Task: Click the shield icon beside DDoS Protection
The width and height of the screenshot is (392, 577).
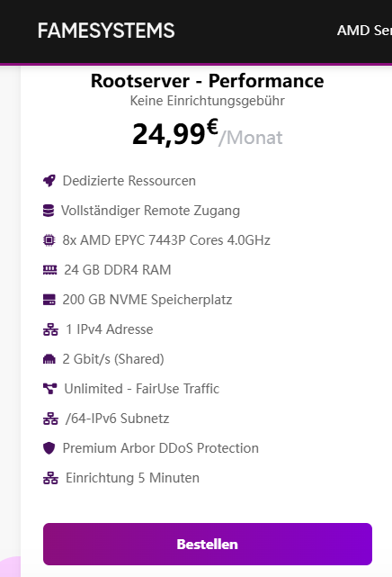Action: [x=49, y=448]
